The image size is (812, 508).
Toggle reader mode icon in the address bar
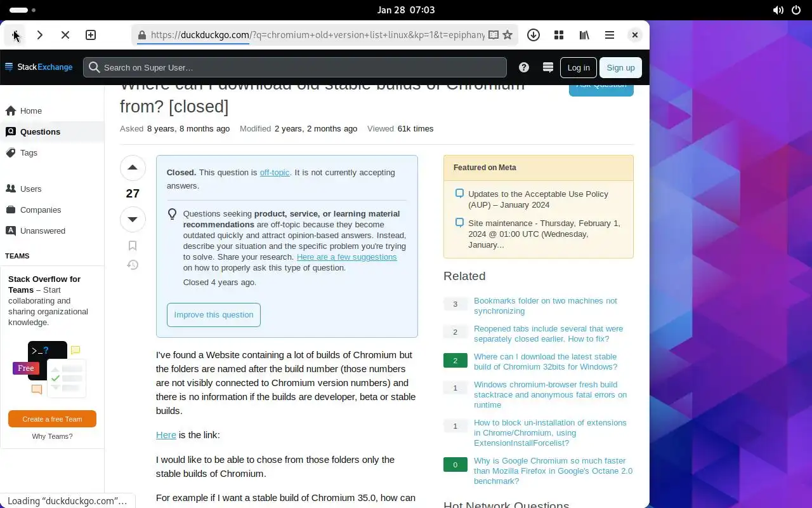(494, 35)
